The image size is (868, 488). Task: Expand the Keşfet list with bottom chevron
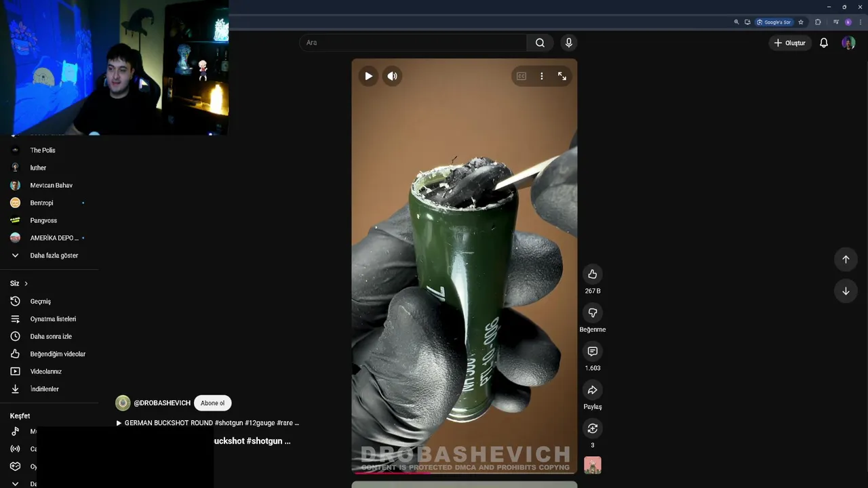15,484
